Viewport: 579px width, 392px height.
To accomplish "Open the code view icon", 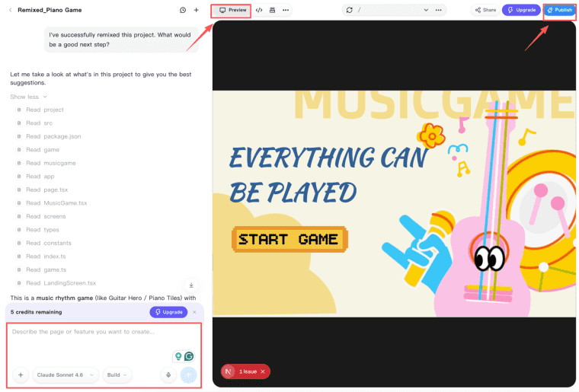I will click(259, 11).
